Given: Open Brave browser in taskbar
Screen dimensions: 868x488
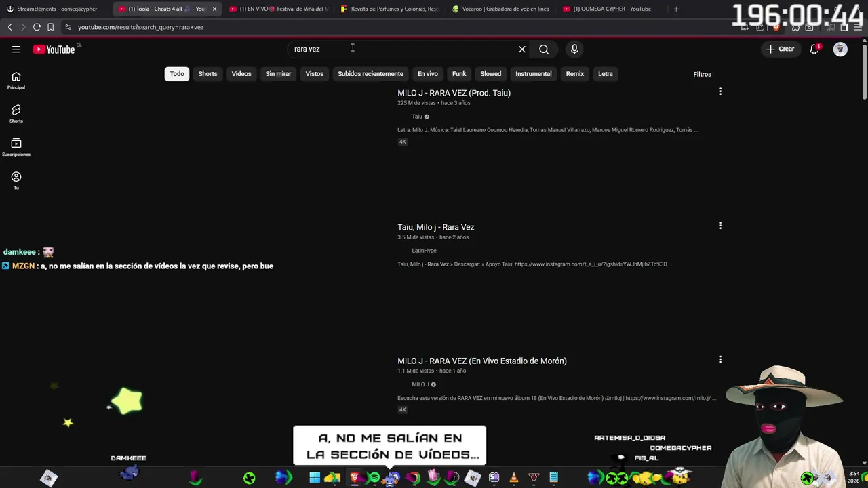Looking at the screenshot, I should point(355,478).
